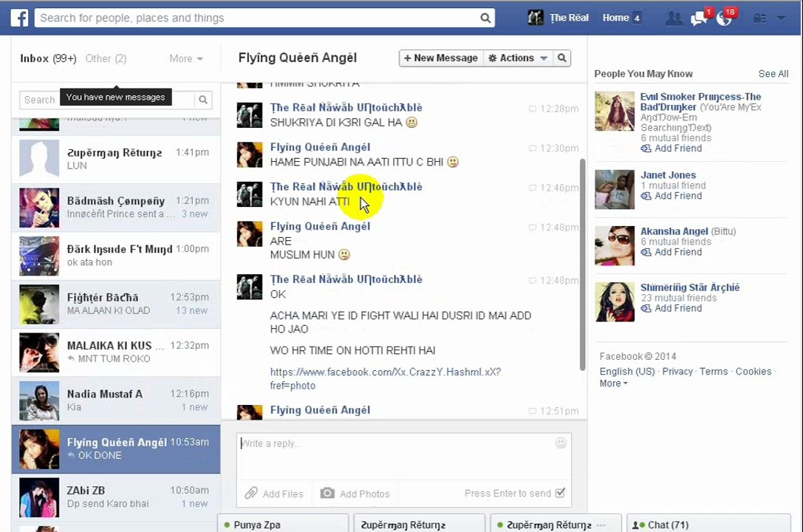Click the 12:28pm message timestamp icon
The image size is (803, 532).
(533, 109)
